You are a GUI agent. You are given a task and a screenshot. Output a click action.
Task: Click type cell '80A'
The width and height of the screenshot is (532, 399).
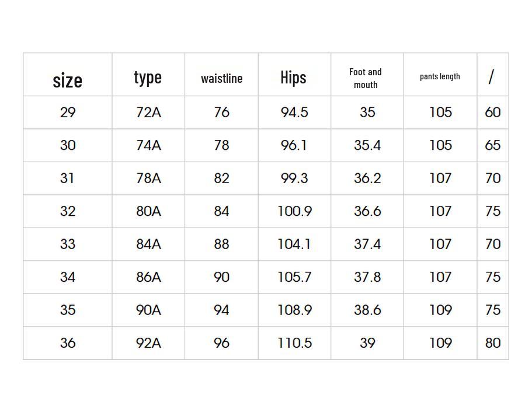(148, 211)
